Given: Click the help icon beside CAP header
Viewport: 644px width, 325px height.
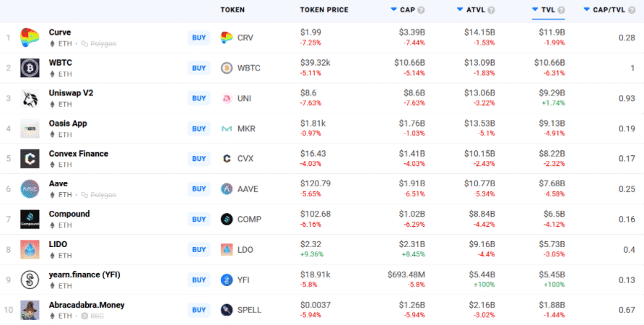Looking at the screenshot, I should click(x=421, y=10).
